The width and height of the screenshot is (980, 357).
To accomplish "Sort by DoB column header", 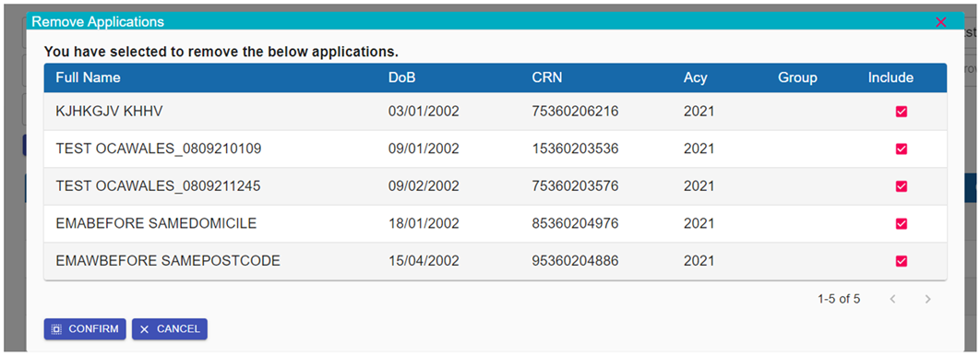I will [402, 78].
